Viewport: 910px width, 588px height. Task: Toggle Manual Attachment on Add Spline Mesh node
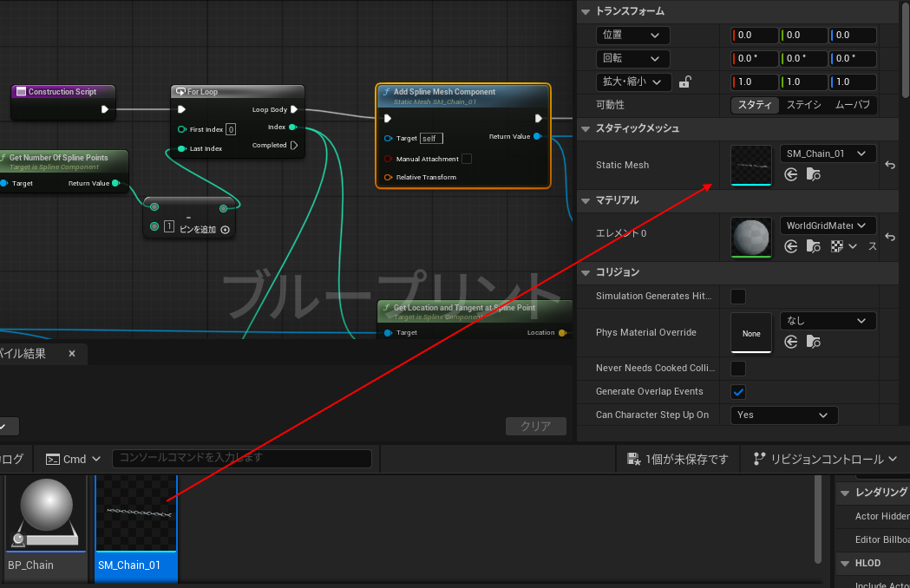point(467,159)
